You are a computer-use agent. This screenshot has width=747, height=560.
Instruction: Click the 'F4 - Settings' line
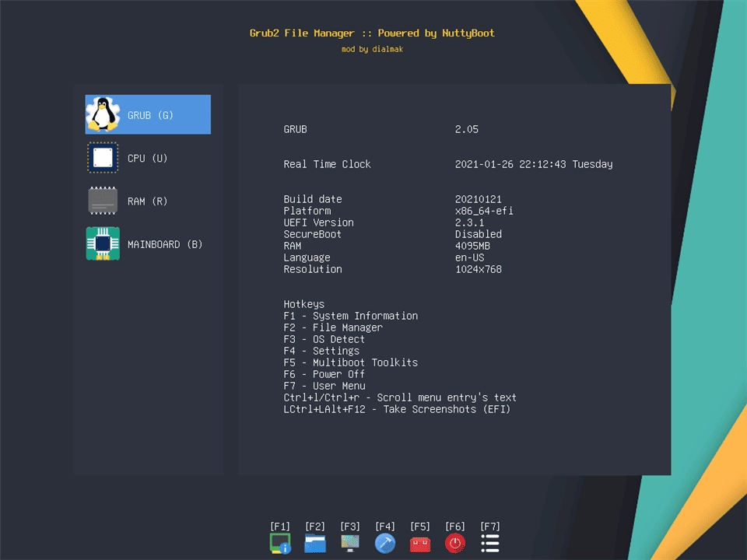(x=321, y=351)
